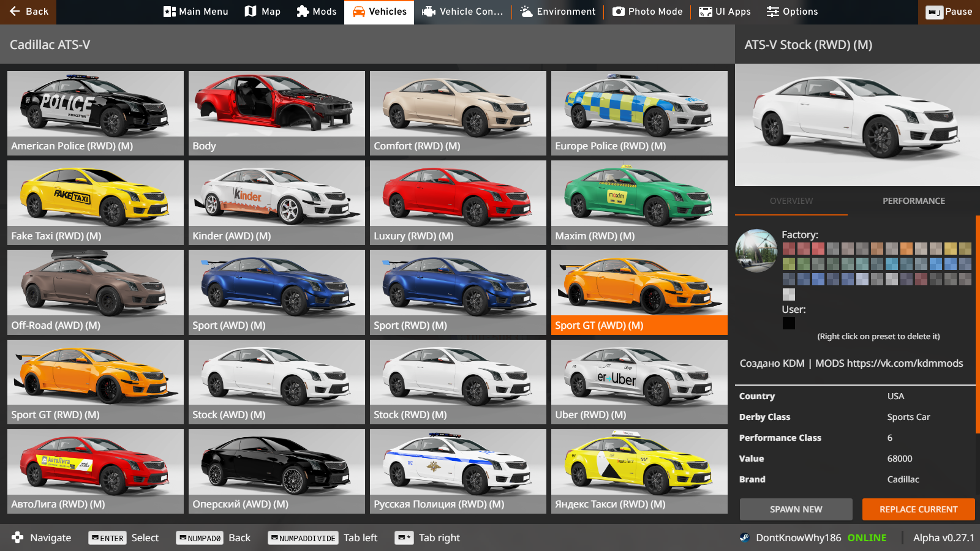This screenshot has height=551, width=980.
Task: Select the Overview tab
Action: pos(791,201)
